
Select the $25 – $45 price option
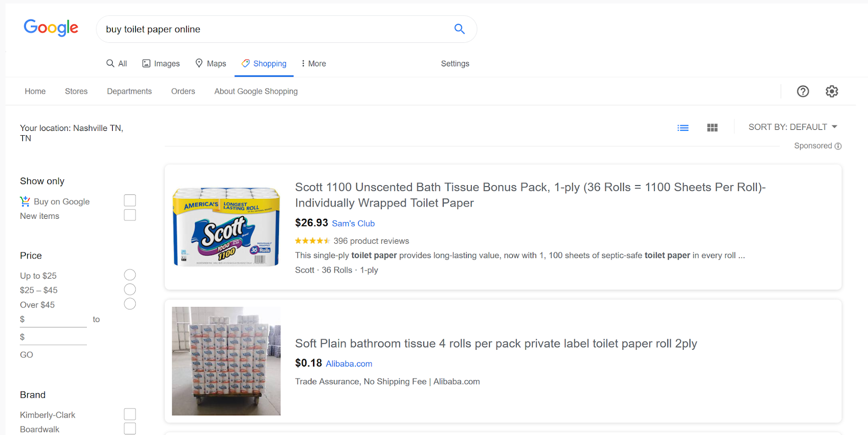click(x=130, y=289)
